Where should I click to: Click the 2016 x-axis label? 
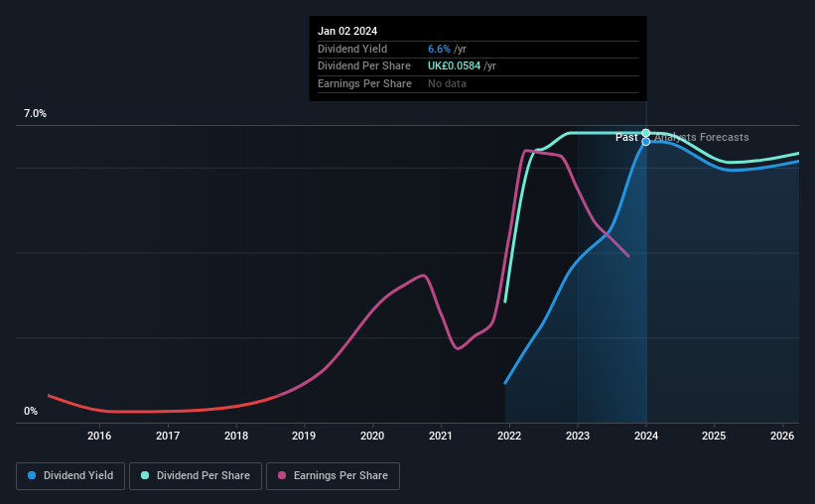[99, 436]
